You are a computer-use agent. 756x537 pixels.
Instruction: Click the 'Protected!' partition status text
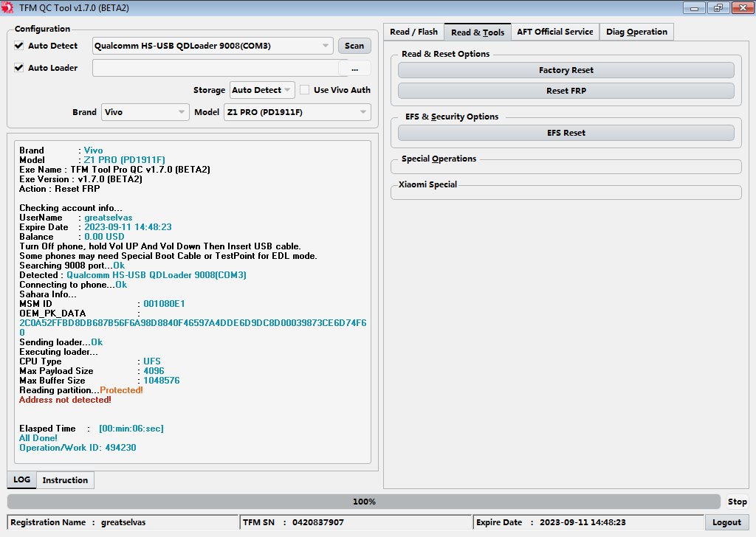122,390
